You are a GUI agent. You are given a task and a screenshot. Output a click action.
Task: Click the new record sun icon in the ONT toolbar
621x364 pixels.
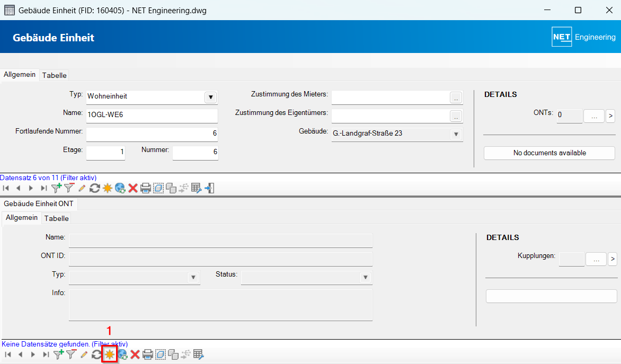(109, 354)
